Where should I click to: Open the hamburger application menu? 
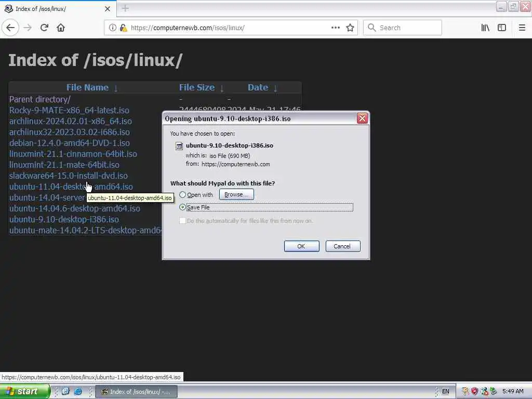point(522,28)
